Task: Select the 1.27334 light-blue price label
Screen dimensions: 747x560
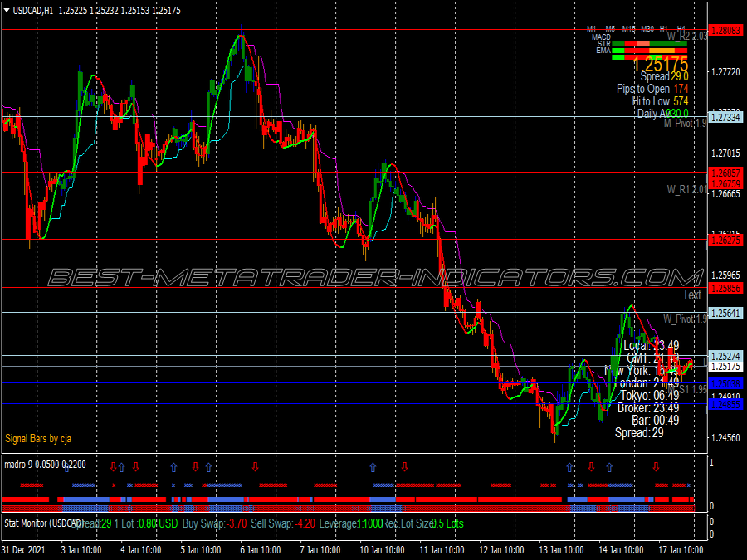Action: [725, 117]
